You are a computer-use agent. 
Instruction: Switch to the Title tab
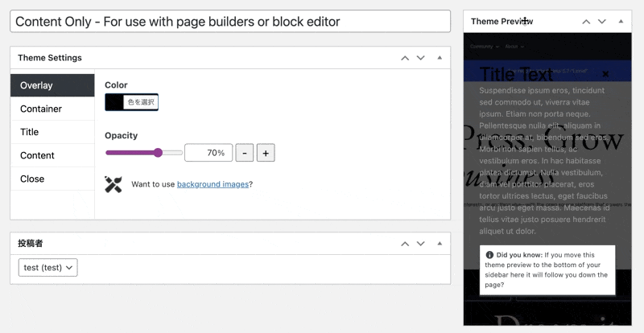point(52,132)
